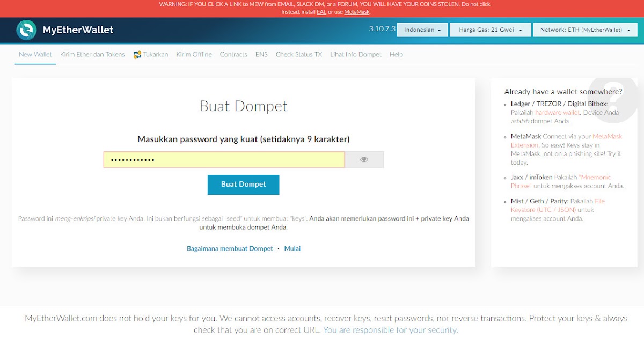Follow the EAL link in the warning banner

pyautogui.click(x=321, y=12)
